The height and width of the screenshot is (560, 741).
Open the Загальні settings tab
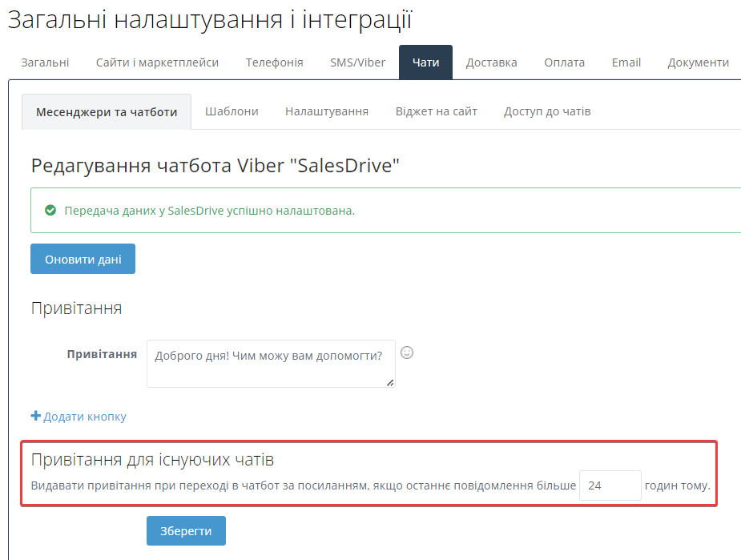coord(45,62)
